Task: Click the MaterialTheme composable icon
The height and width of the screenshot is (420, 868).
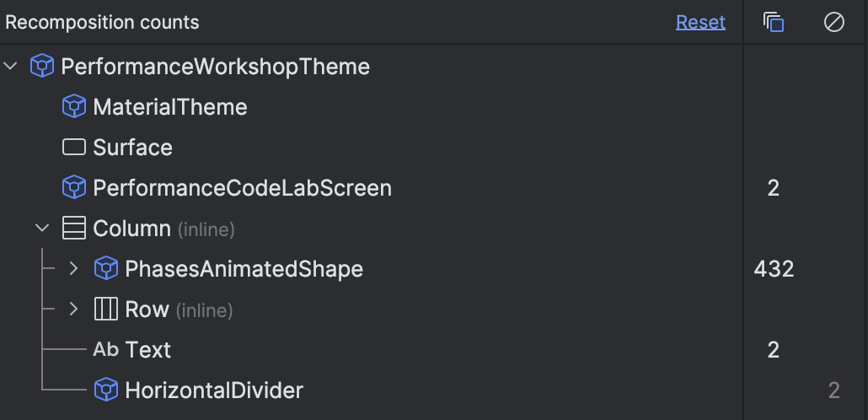Action: [x=74, y=107]
